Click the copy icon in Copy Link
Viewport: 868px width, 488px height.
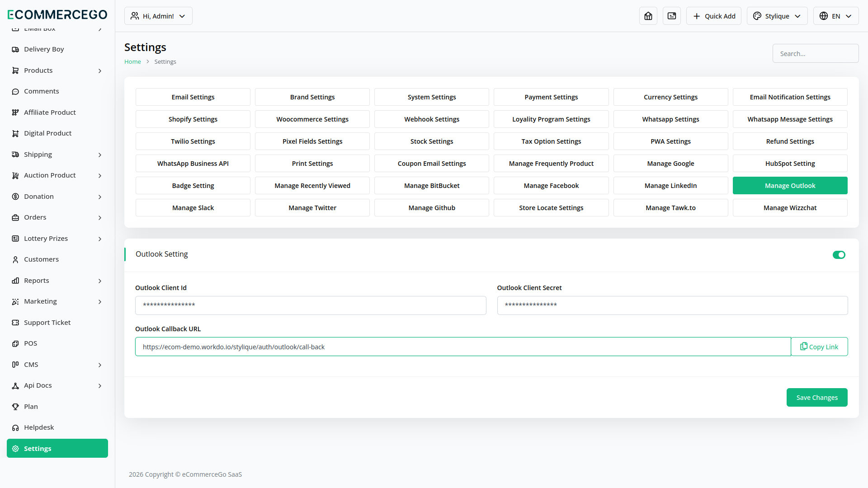click(804, 347)
